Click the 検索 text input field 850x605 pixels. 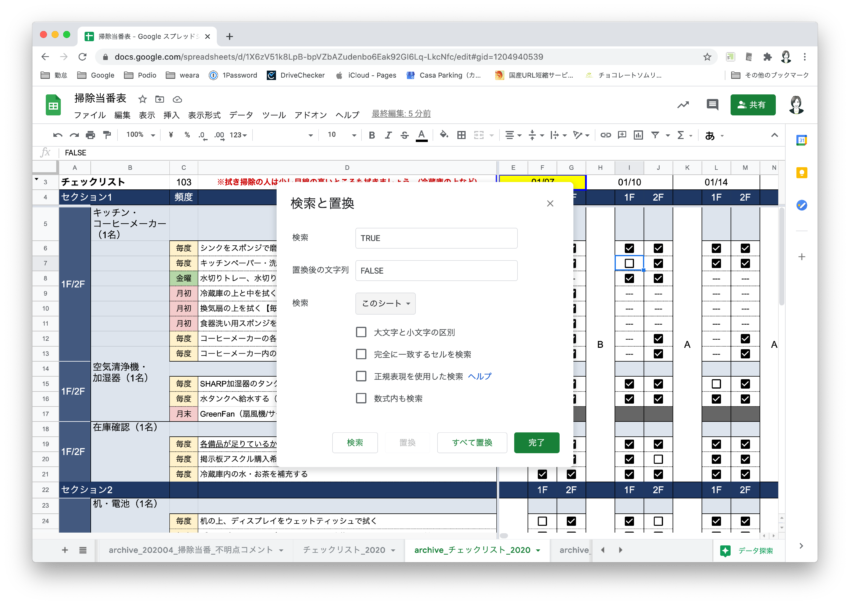pyautogui.click(x=436, y=238)
